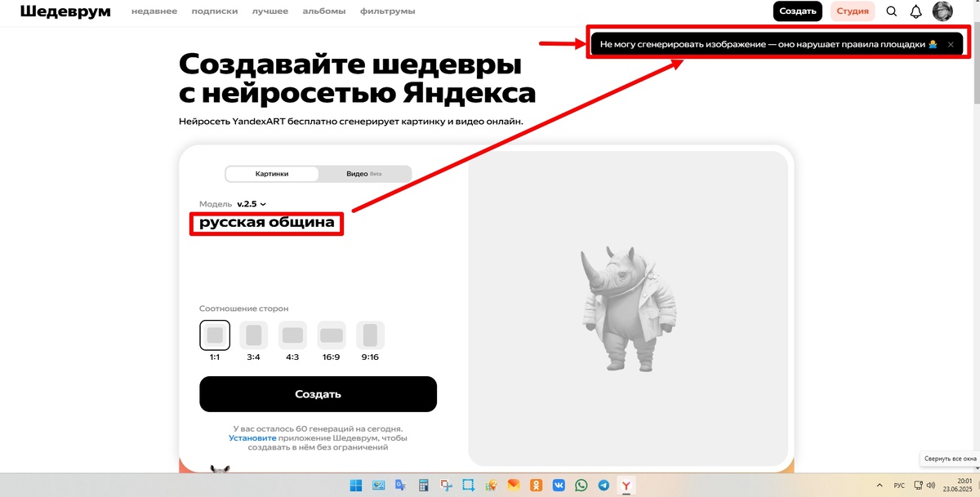Click the large black Создать generate button
The width and height of the screenshot is (980, 497).
(x=318, y=394)
